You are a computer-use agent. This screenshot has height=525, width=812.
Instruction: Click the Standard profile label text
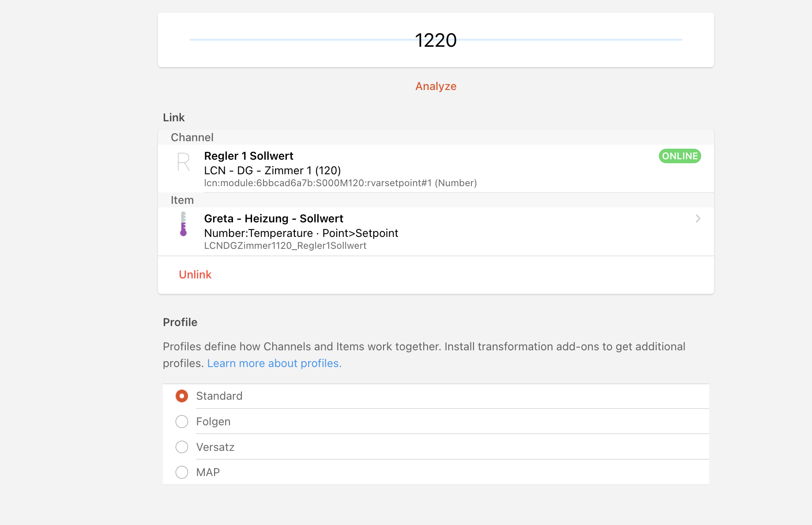(x=219, y=396)
